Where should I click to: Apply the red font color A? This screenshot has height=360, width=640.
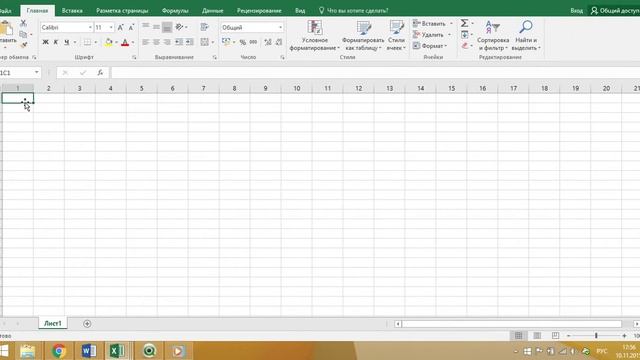(125, 42)
